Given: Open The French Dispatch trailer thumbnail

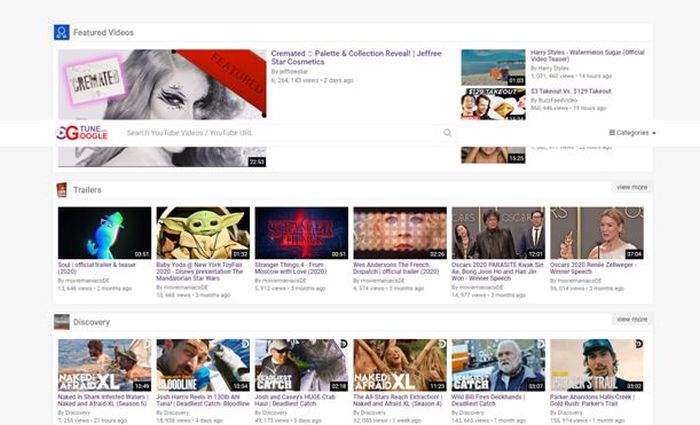Looking at the screenshot, I should tap(400, 233).
